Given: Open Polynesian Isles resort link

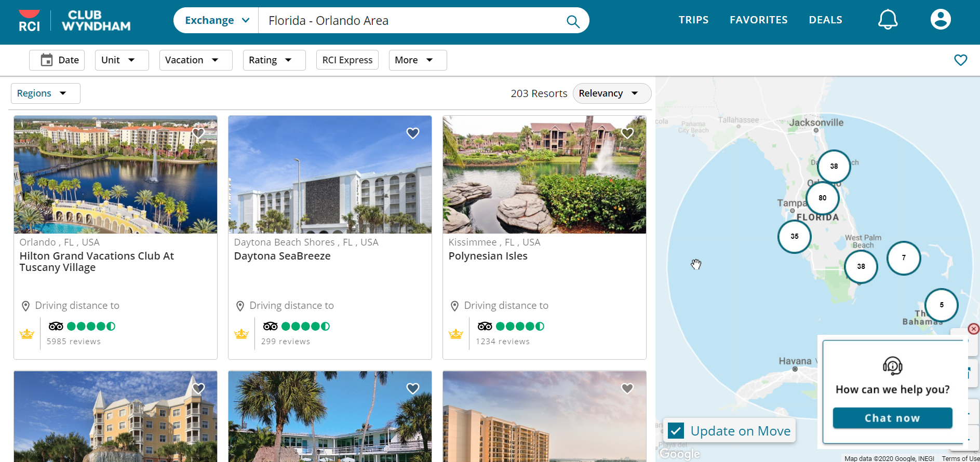Looking at the screenshot, I should point(488,256).
